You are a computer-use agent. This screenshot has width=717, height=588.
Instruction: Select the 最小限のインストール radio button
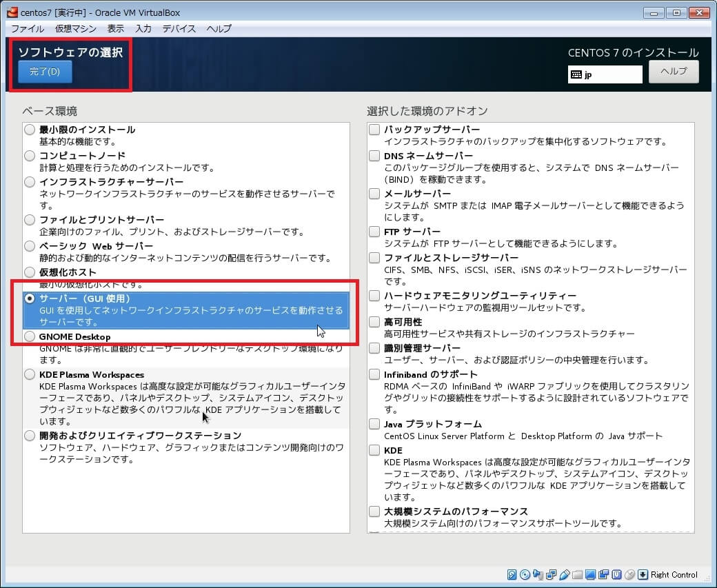30,130
